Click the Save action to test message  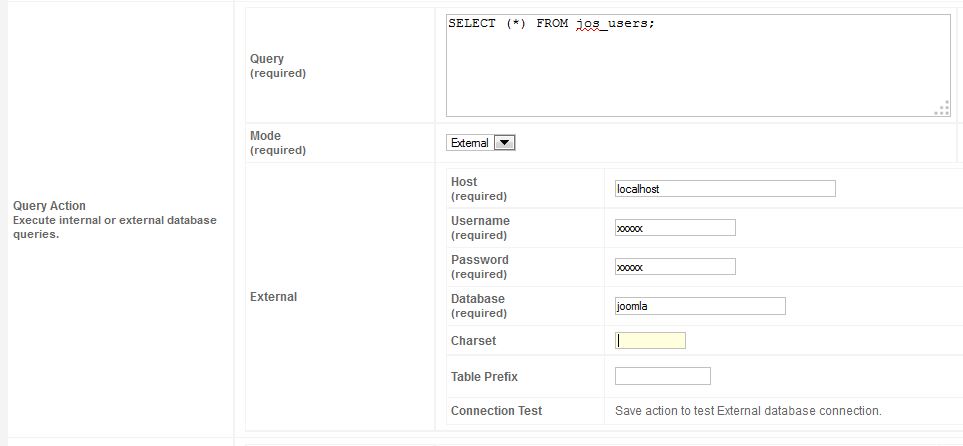[x=748, y=411]
